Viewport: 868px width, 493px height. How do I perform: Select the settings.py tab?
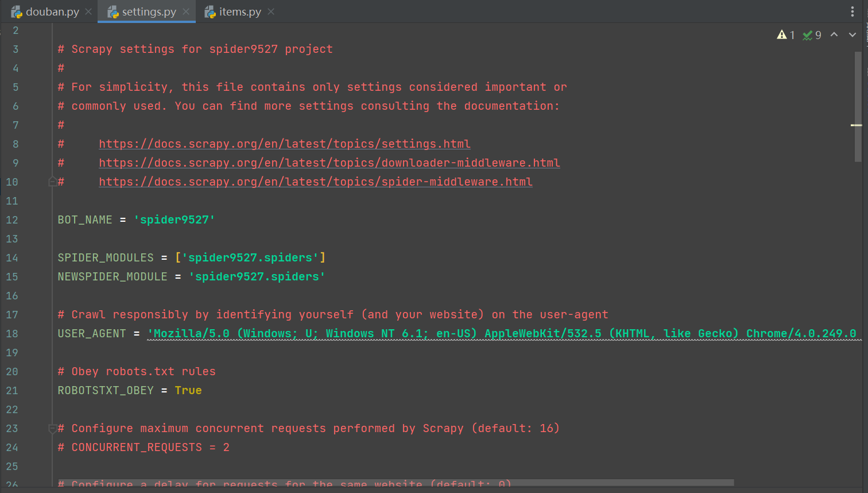[148, 11]
